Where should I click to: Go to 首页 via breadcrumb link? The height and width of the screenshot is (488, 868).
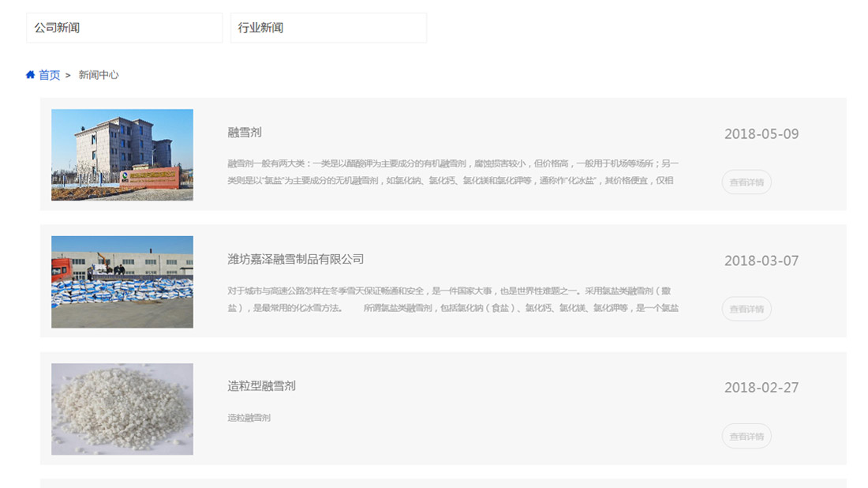tap(49, 75)
